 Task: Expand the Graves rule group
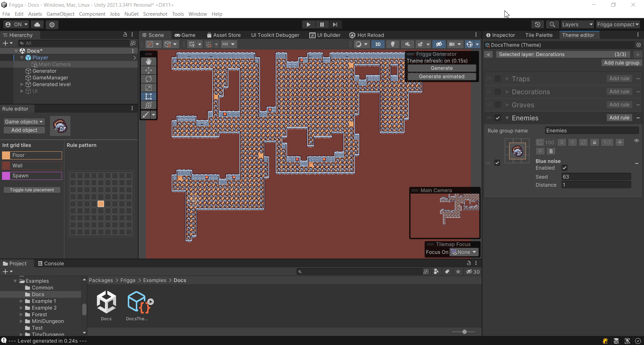coord(507,105)
